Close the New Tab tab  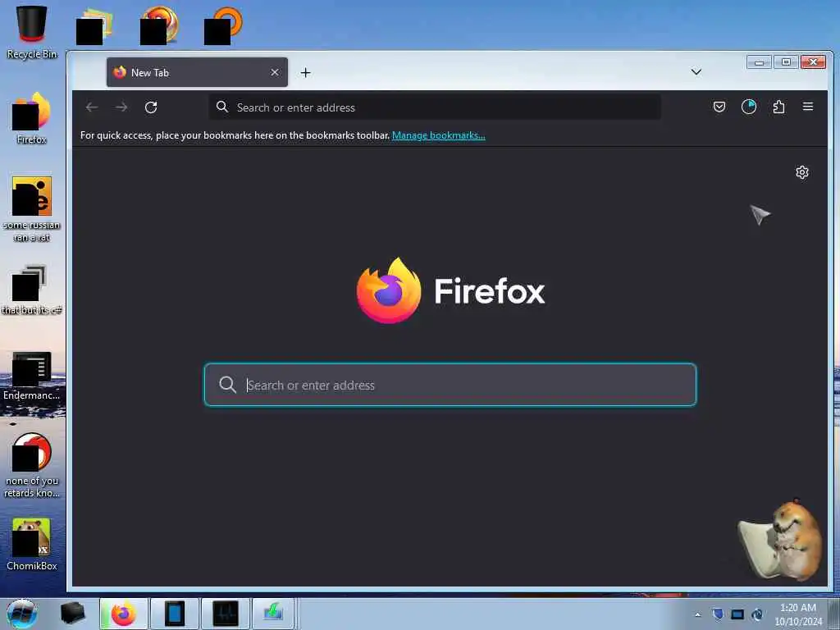pyautogui.click(x=275, y=72)
